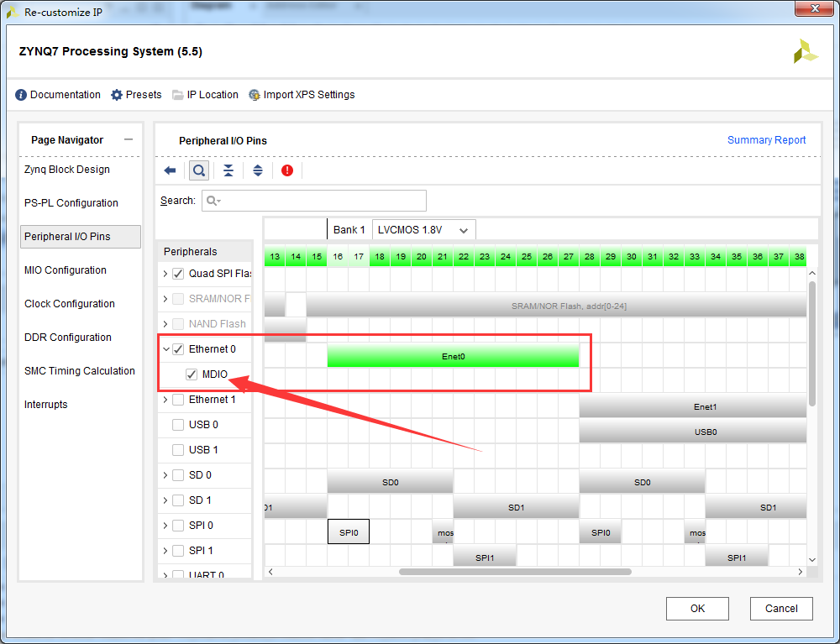Viewport: 840px width, 644px height.
Task: Click the magnifier icon inside the Search field
Action: pyautogui.click(x=213, y=201)
